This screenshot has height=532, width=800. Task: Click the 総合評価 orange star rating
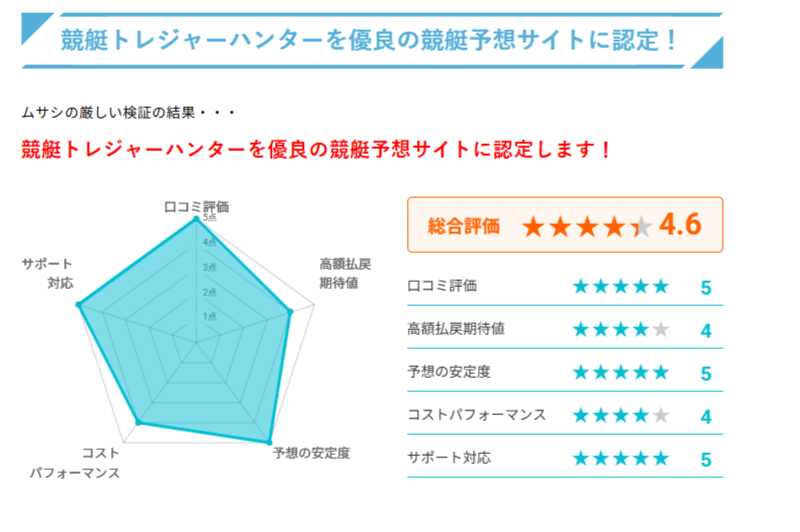(587, 226)
